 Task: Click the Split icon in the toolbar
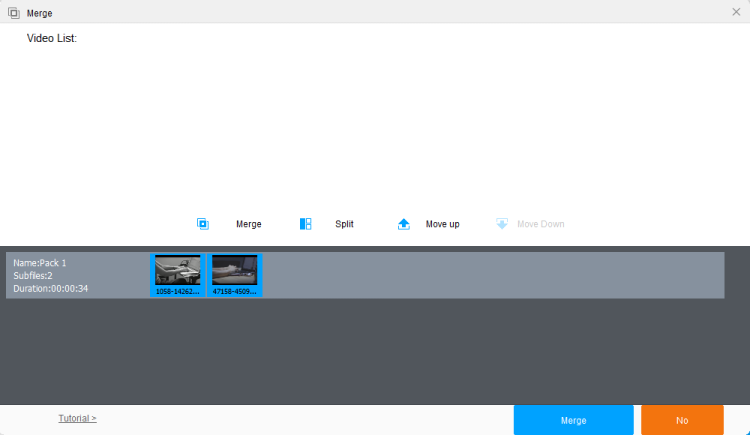[306, 224]
